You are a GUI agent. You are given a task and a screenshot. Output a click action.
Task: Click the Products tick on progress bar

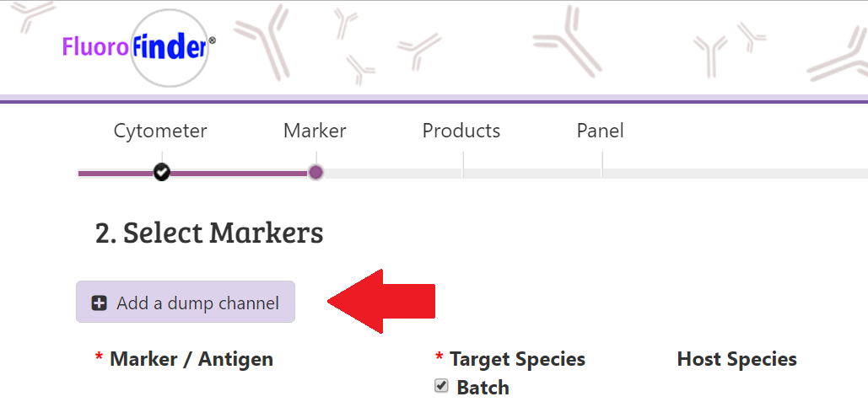[463, 167]
